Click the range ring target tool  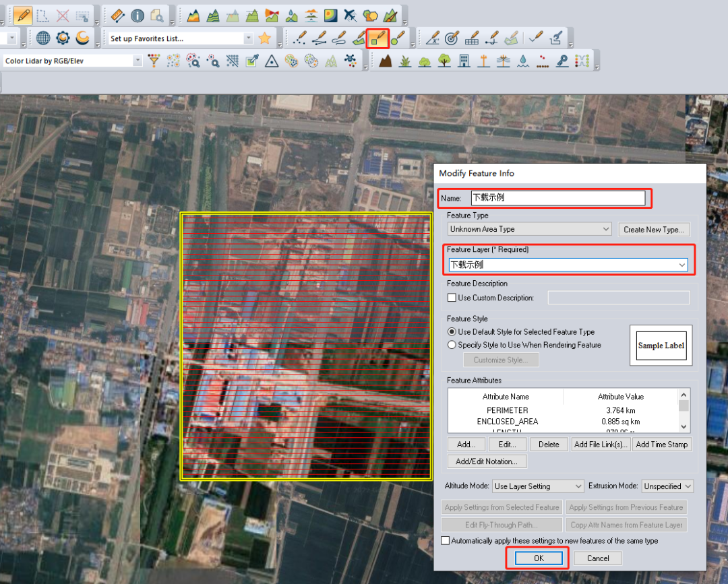[452, 38]
